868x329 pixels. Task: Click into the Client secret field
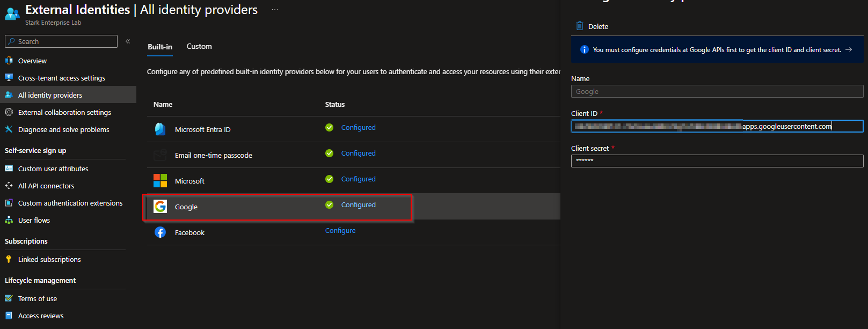pos(717,161)
